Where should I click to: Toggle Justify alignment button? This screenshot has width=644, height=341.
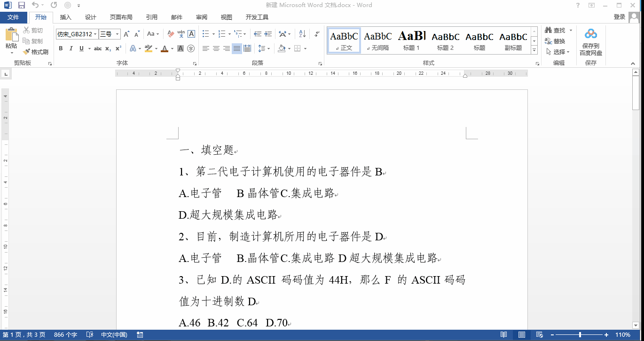click(237, 48)
